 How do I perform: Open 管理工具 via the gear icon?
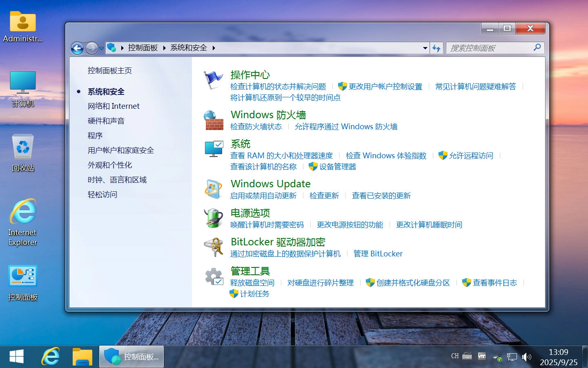tap(214, 276)
